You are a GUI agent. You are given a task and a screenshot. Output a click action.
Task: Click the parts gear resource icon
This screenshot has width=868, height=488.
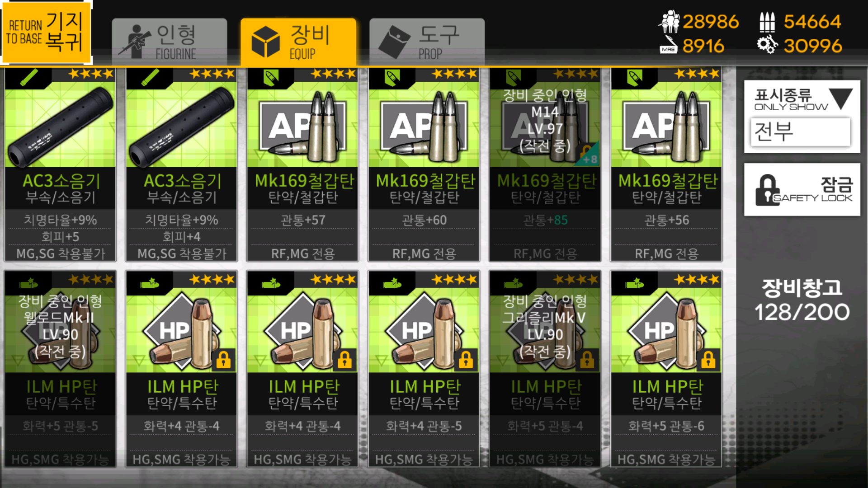pyautogui.click(x=767, y=45)
